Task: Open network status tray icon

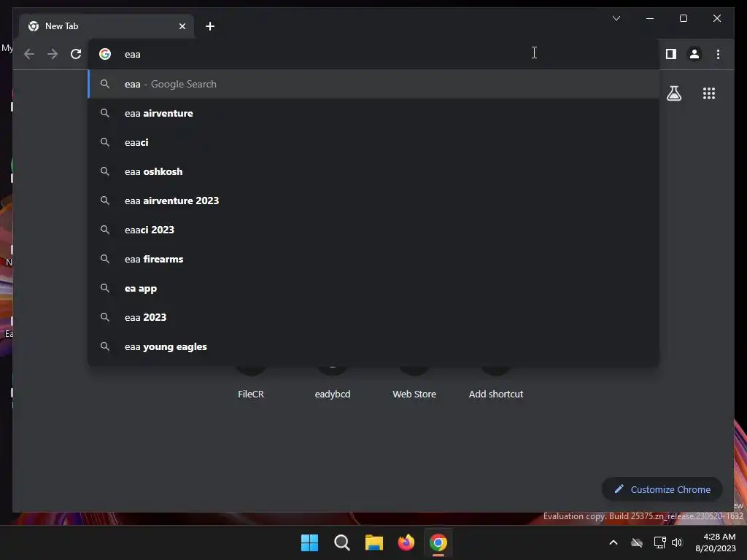Action: [659, 542]
